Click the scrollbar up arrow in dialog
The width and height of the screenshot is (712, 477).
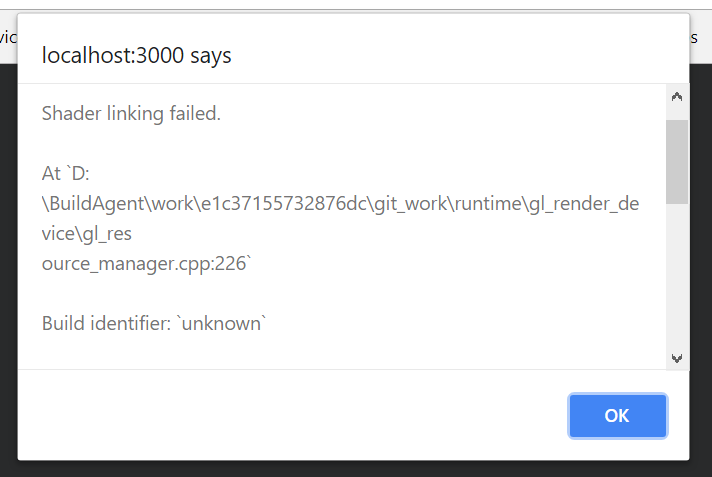[677, 97]
